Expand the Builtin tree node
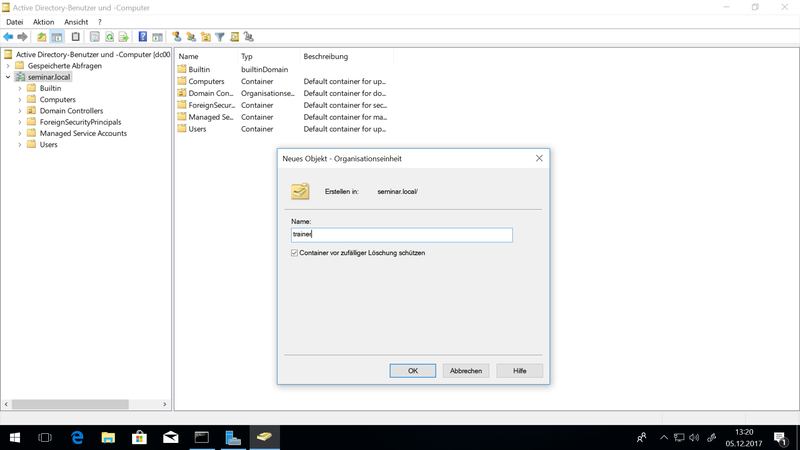Image resolution: width=800 pixels, height=450 pixels. point(20,88)
